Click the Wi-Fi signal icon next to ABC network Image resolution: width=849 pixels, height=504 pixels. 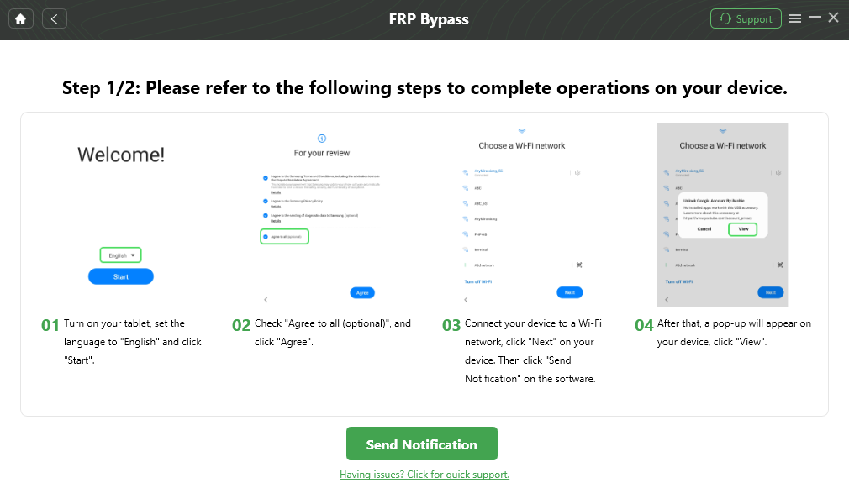coord(464,187)
